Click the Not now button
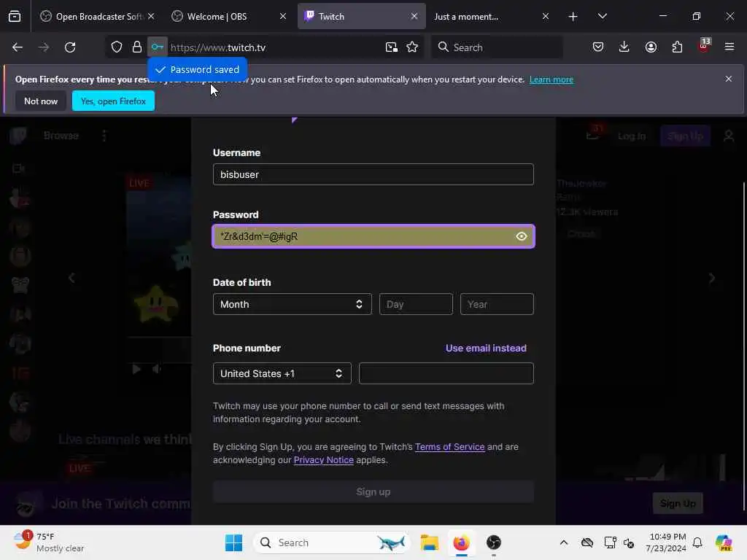Screen dimensions: 747x560 (41, 101)
